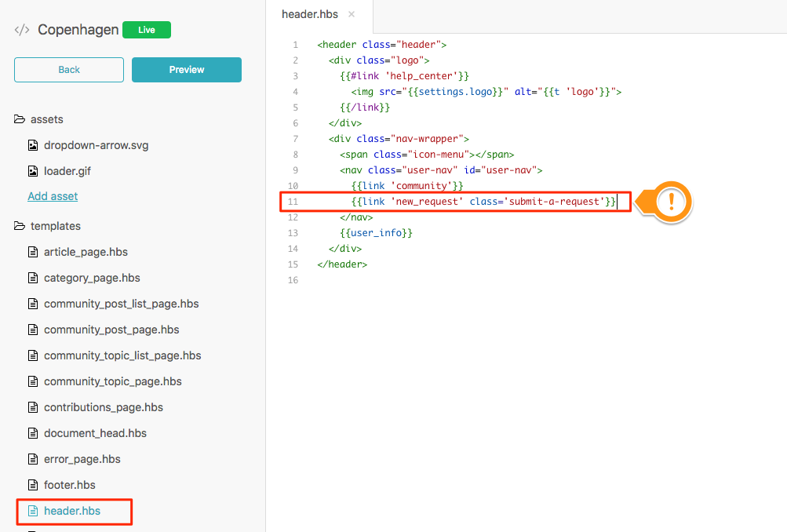Click the green Live status badge
Screen dimensions: 787x532
[147, 31]
